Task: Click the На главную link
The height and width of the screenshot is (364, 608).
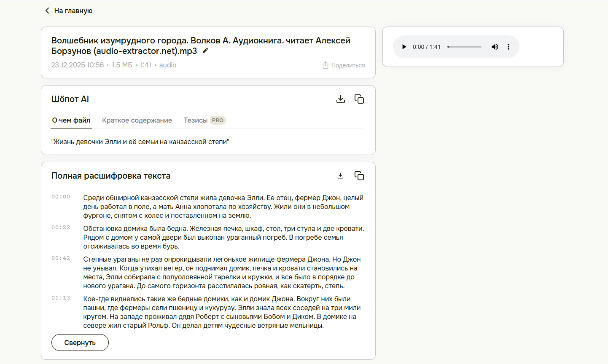Action: (73, 10)
